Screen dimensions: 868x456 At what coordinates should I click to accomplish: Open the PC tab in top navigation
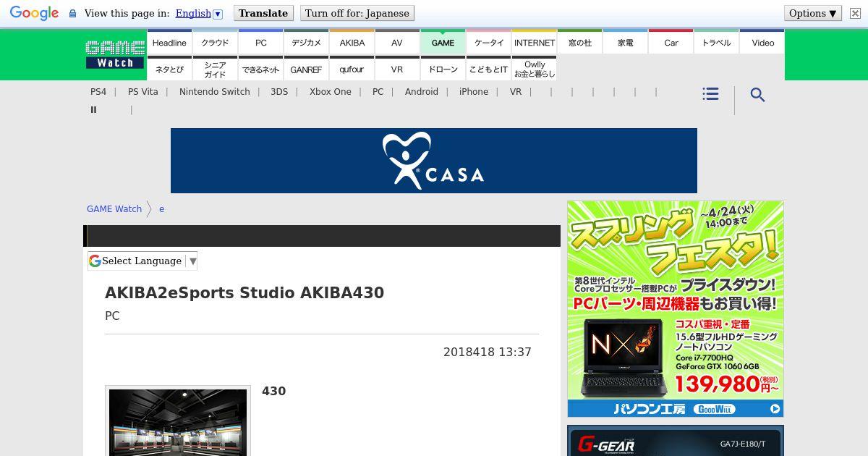(260, 43)
